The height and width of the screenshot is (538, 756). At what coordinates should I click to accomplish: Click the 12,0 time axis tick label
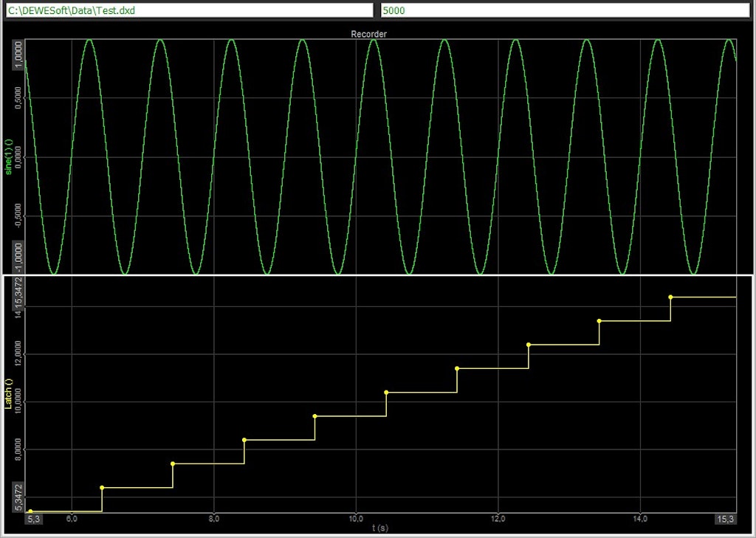tap(498, 520)
